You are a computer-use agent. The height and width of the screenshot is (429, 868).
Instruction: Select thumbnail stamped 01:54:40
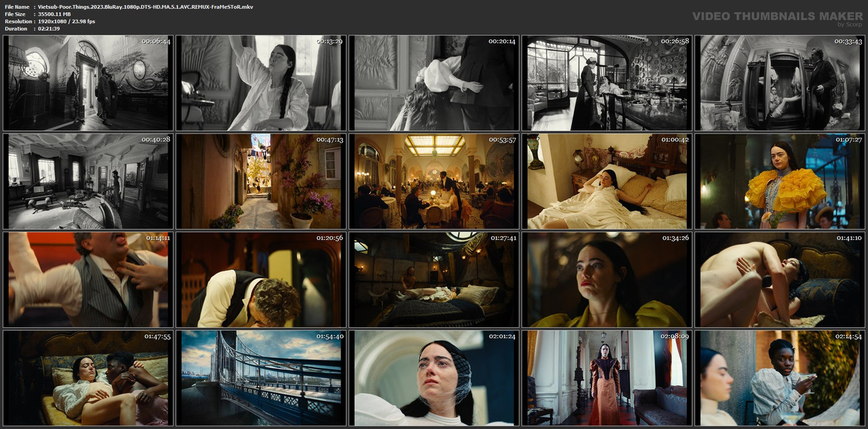point(260,378)
